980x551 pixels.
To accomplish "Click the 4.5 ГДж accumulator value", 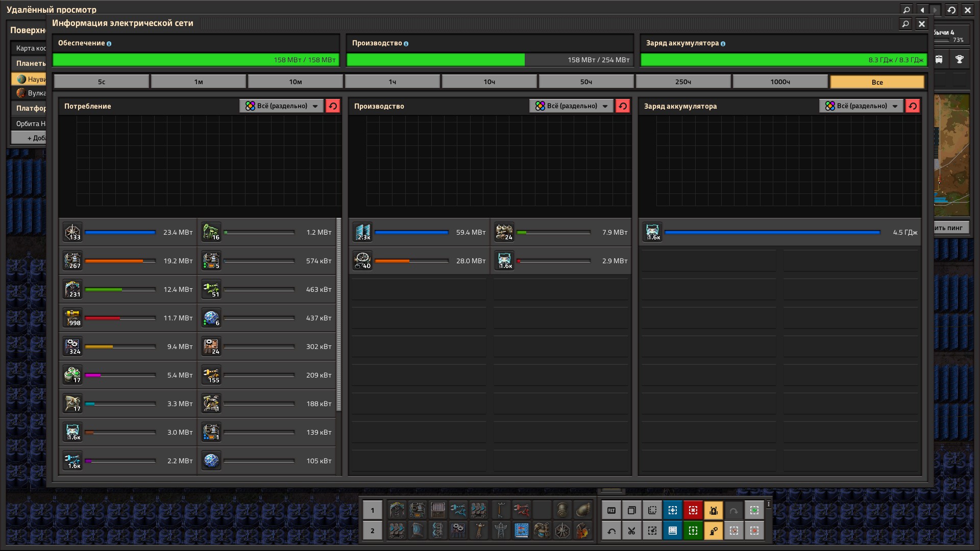I will [905, 232].
